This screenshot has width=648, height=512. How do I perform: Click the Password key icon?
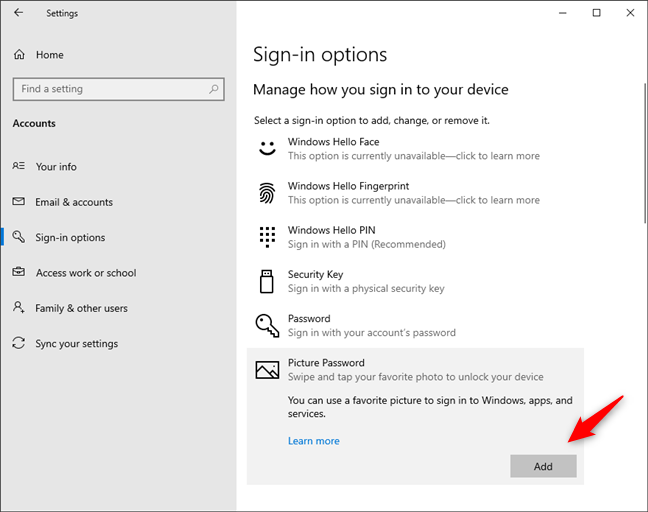point(267,326)
